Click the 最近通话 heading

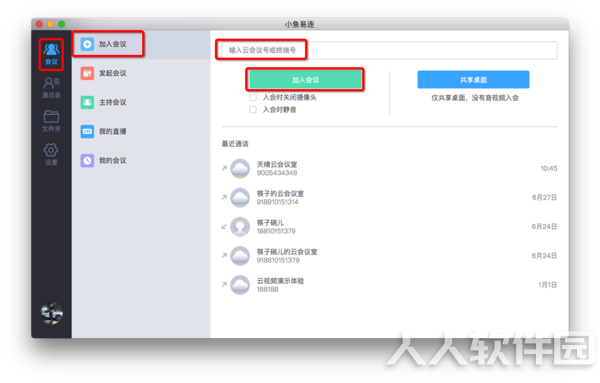(235, 144)
